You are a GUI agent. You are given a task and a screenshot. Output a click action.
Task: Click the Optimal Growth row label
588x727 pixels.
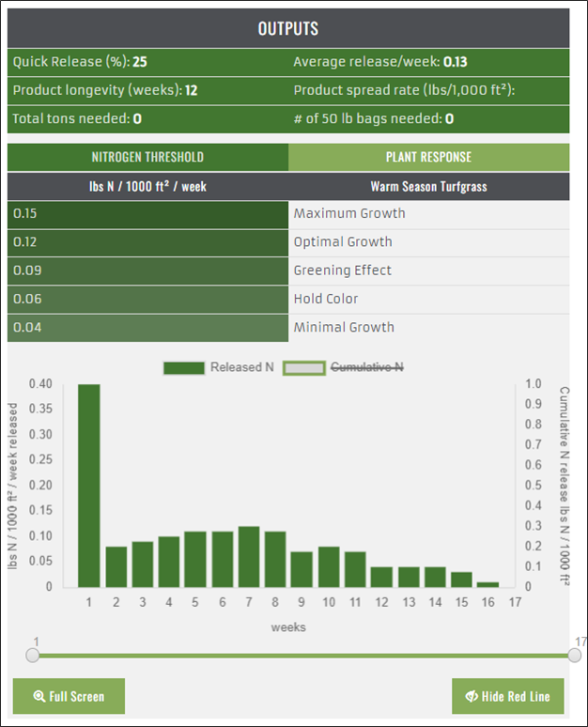[x=343, y=242]
